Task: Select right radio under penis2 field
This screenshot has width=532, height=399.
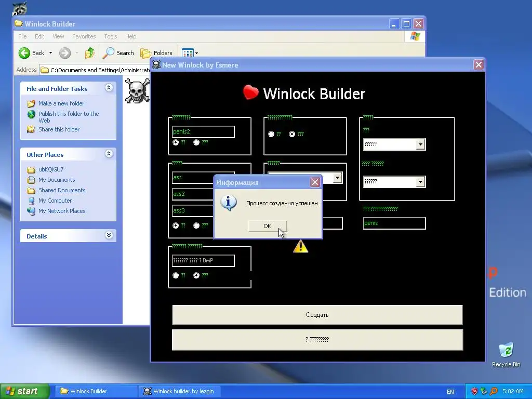Action: tap(196, 142)
